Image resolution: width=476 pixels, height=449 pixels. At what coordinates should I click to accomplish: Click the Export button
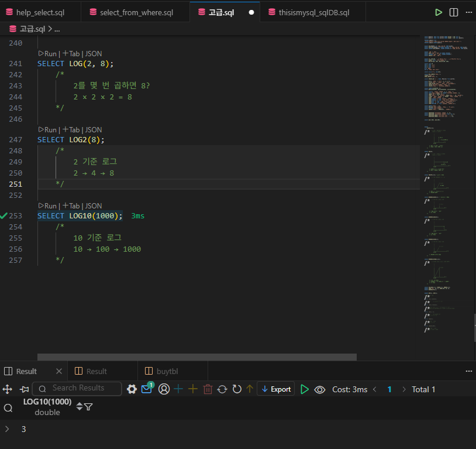point(275,389)
